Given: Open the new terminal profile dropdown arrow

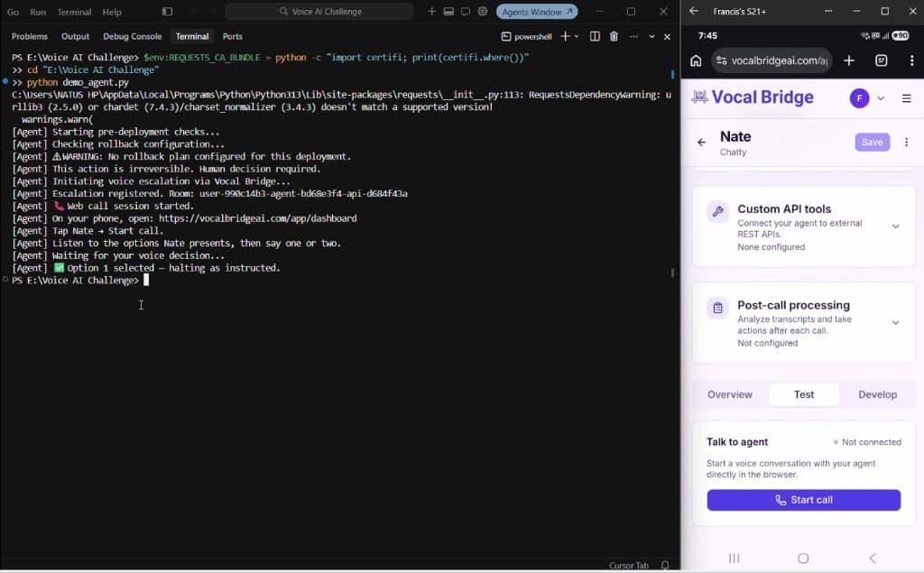Looking at the screenshot, I should (x=577, y=37).
